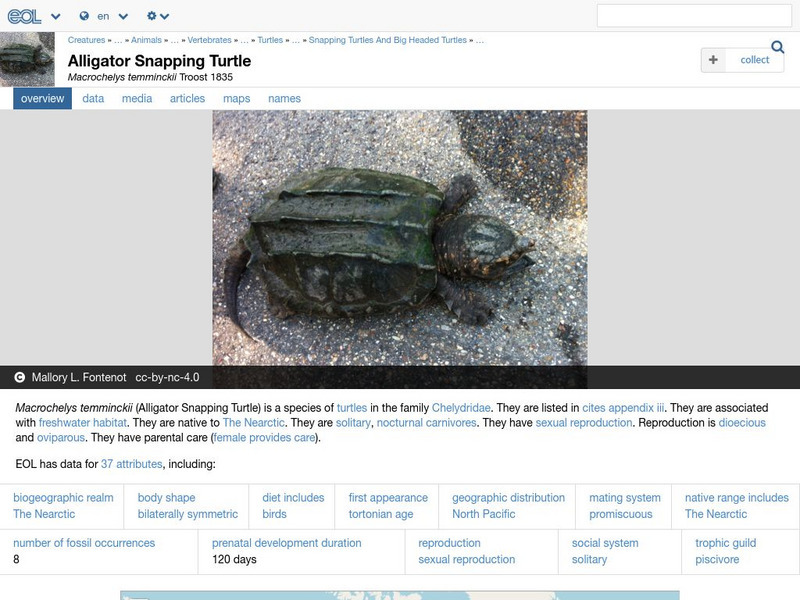Open search with the magnifier icon

click(x=777, y=46)
